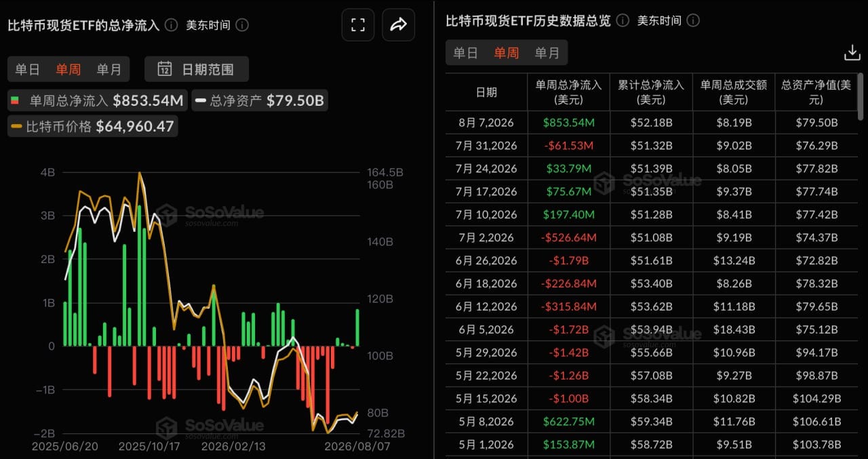Screen dimensions: 868x459
Task: Click the $853.54M value in table
Action: coord(568,123)
